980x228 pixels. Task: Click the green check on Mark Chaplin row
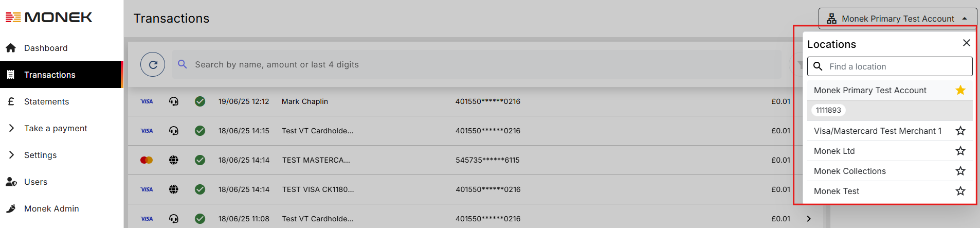pos(200,101)
